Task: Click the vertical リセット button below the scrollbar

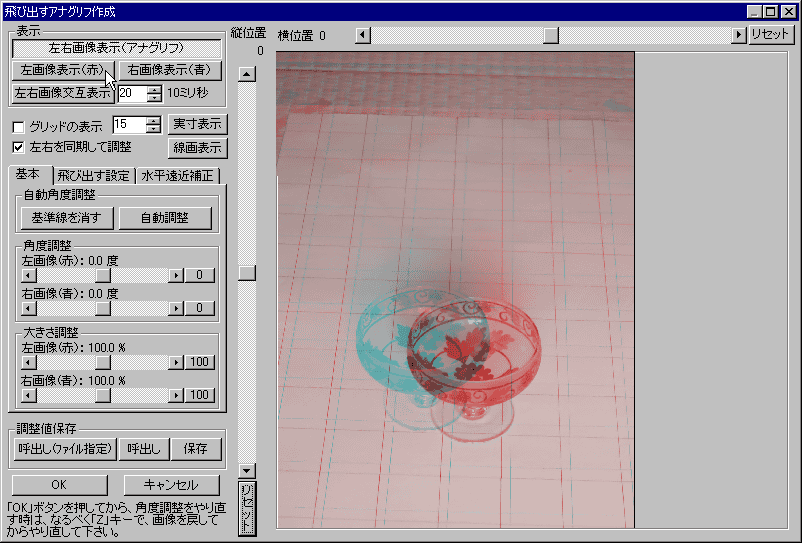Action: pyautogui.click(x=247, y=508)
